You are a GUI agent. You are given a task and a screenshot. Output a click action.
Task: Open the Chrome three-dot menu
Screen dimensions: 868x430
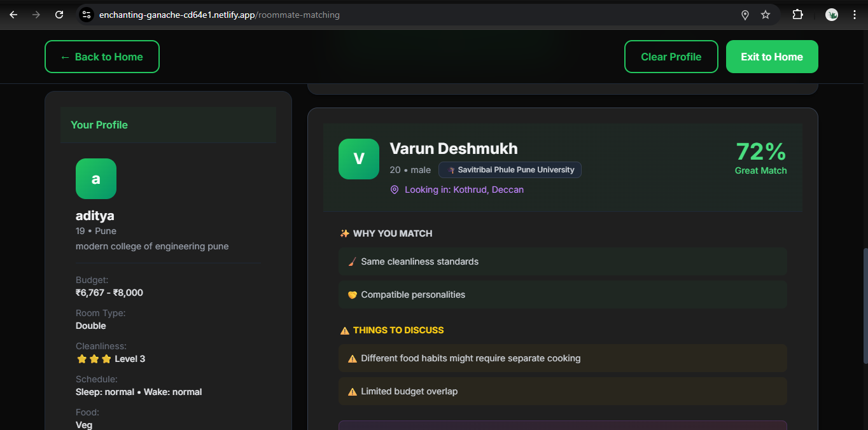[x=855, y=15]
